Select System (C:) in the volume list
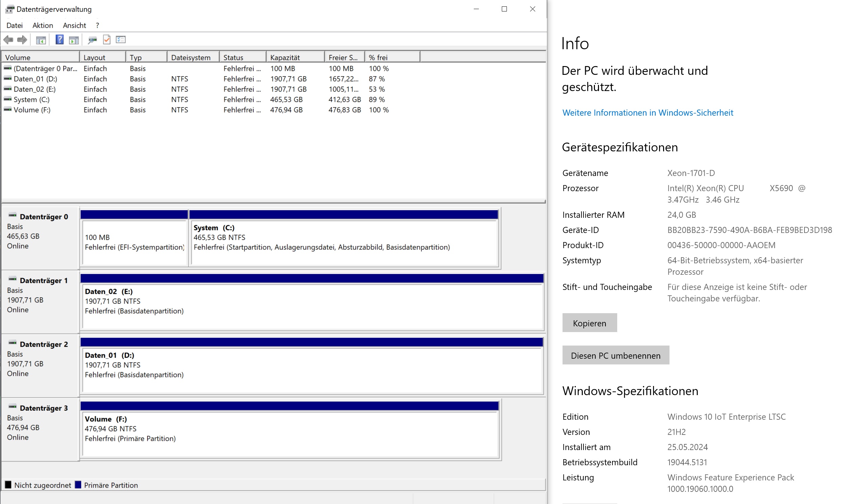Viewport: 846px width, 504px height. (32, 99)
